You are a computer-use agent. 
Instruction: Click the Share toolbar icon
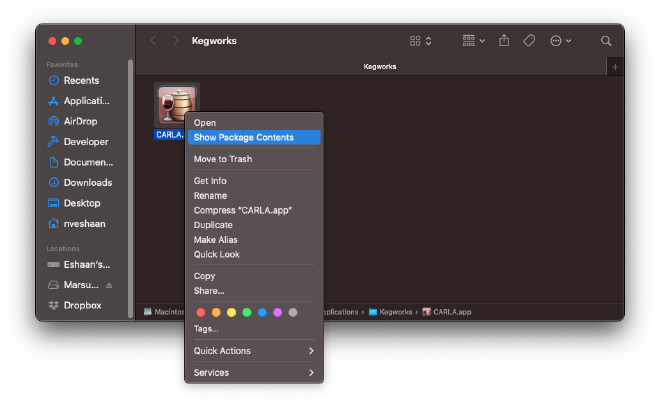(504, 41)
